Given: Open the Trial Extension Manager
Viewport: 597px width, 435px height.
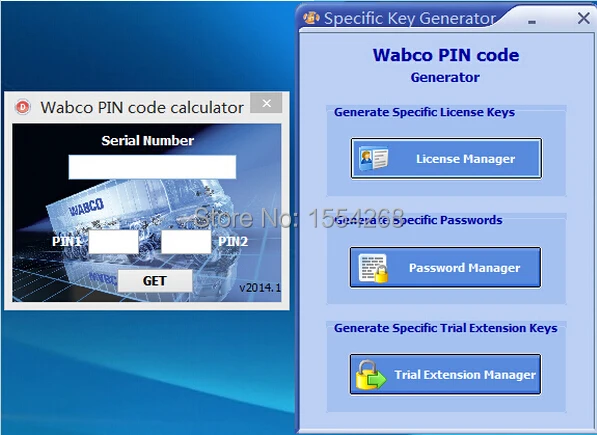Looking at the screenshot, I should pos(445,374).
